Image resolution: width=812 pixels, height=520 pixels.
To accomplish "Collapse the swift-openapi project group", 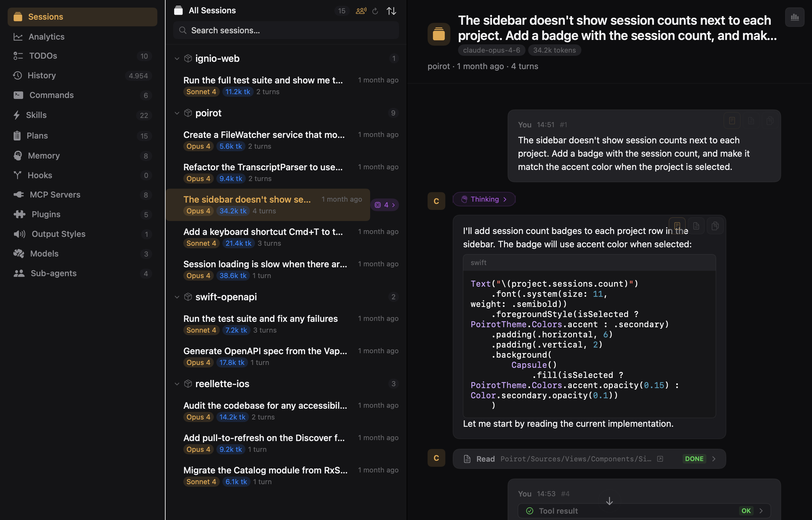I will (177, 297).
